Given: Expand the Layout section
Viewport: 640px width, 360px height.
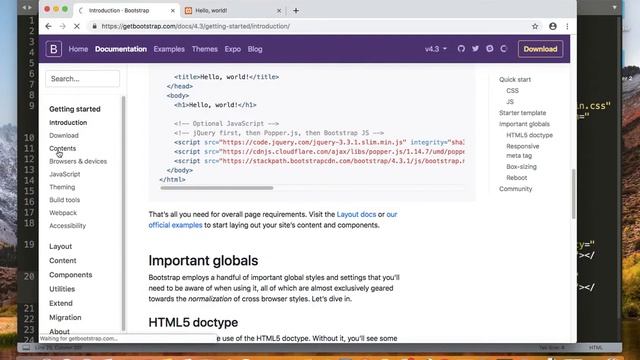Looking at the screenshot, I should coord(60,247).
